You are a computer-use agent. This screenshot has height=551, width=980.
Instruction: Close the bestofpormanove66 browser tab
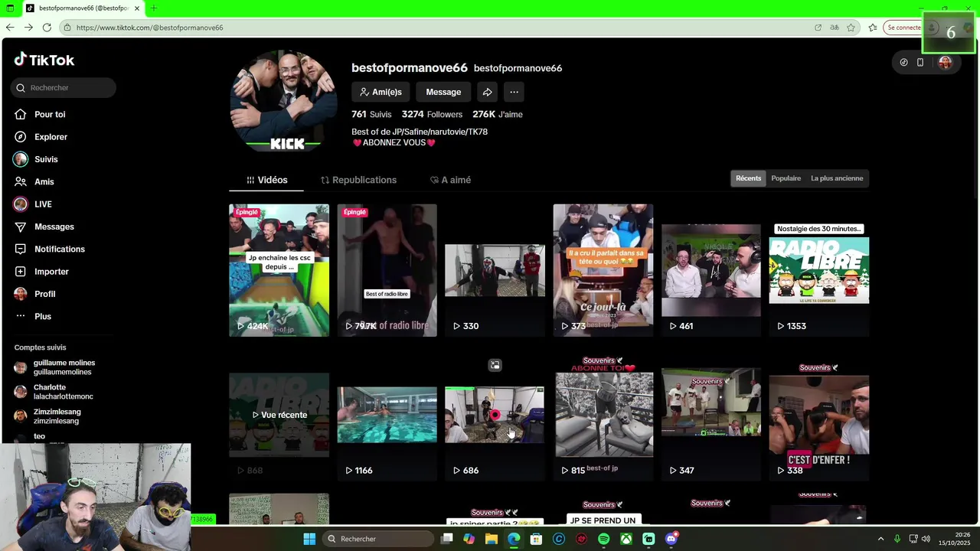(x=137, y=8)
